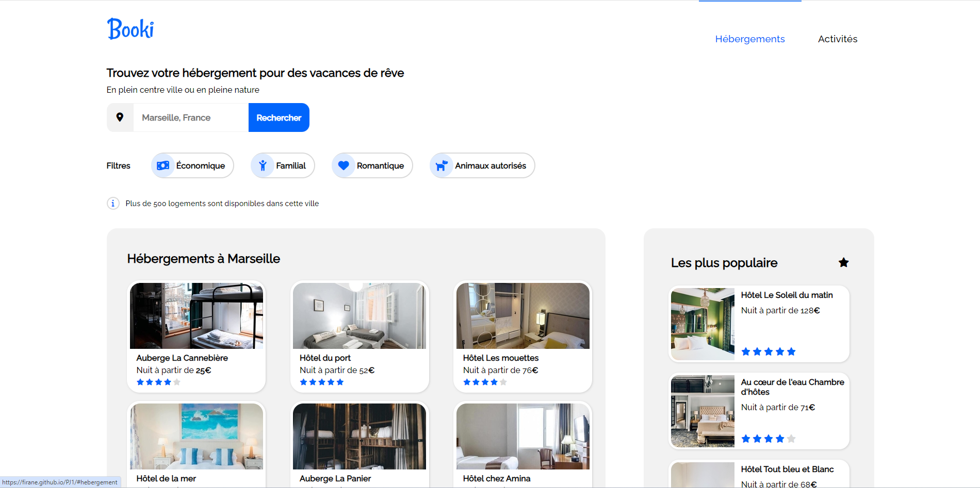Viewport: 980px width, 488px height.
Task: Click the info icon beside logements notice
Action: pos(113,204)
